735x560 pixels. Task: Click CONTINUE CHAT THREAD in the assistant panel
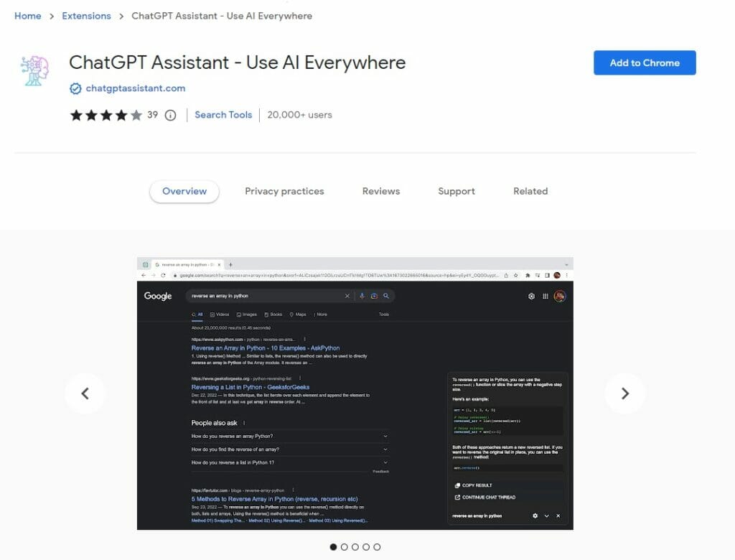(x=485, y=497)
